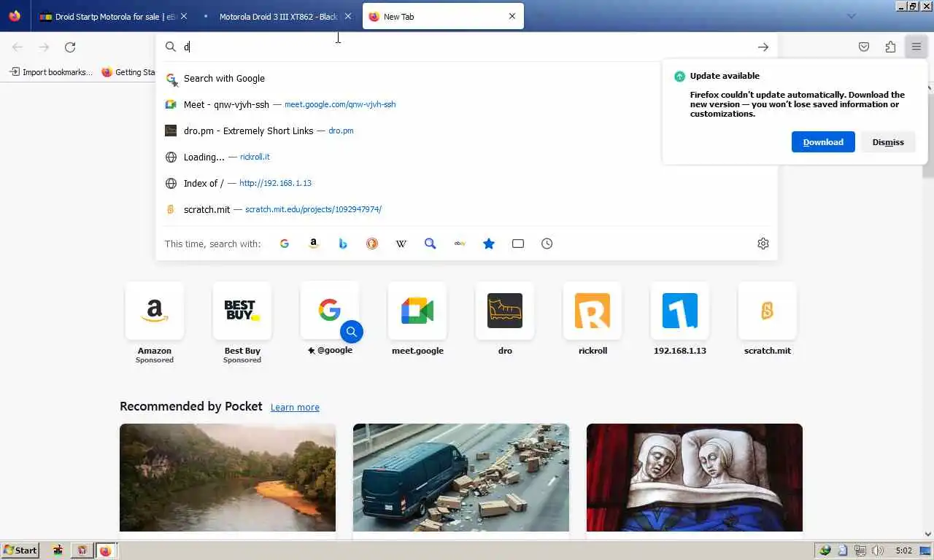This screenshot has height=560, width=934.
Task: Open the Firefox application menu
Action: pyautogui.click(x=916, y=47)
